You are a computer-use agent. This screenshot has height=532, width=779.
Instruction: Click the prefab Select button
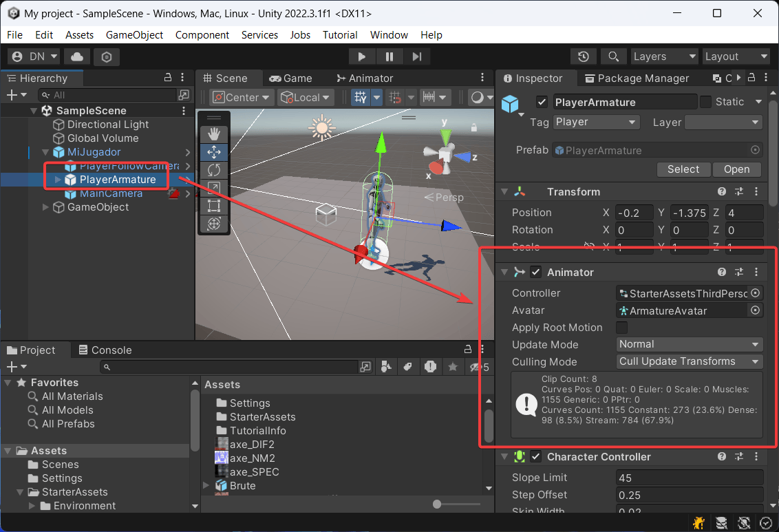coord(683,169)
